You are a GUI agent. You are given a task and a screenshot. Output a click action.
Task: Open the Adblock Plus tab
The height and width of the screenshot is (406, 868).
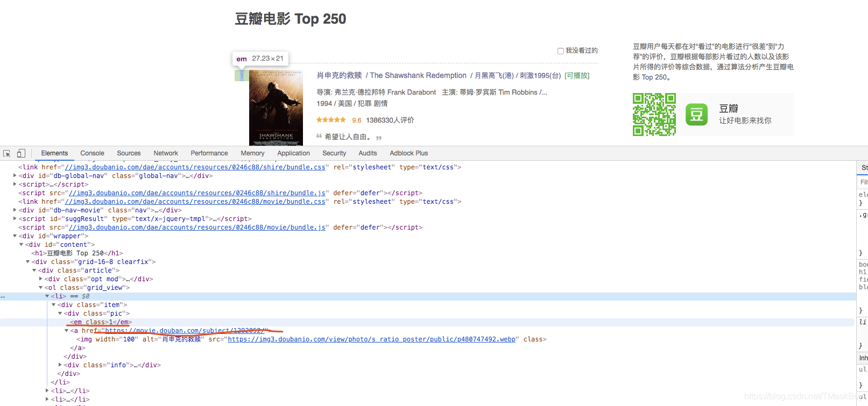(409, 153)
